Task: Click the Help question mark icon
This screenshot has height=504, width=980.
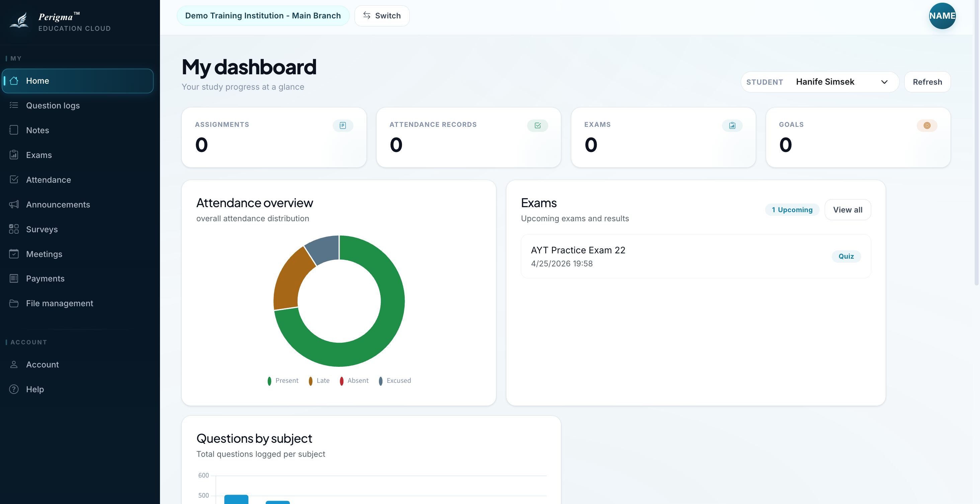Action: pyautogui.click(x=14, y=389)
